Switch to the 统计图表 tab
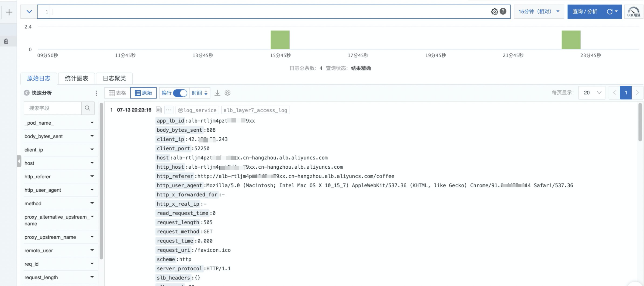The width and height of the screenshot is (644, 286). tap(77, 79)
